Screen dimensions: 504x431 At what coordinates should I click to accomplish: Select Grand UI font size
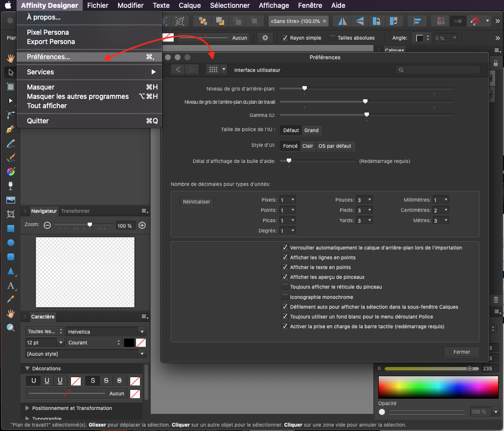point(311,130)
